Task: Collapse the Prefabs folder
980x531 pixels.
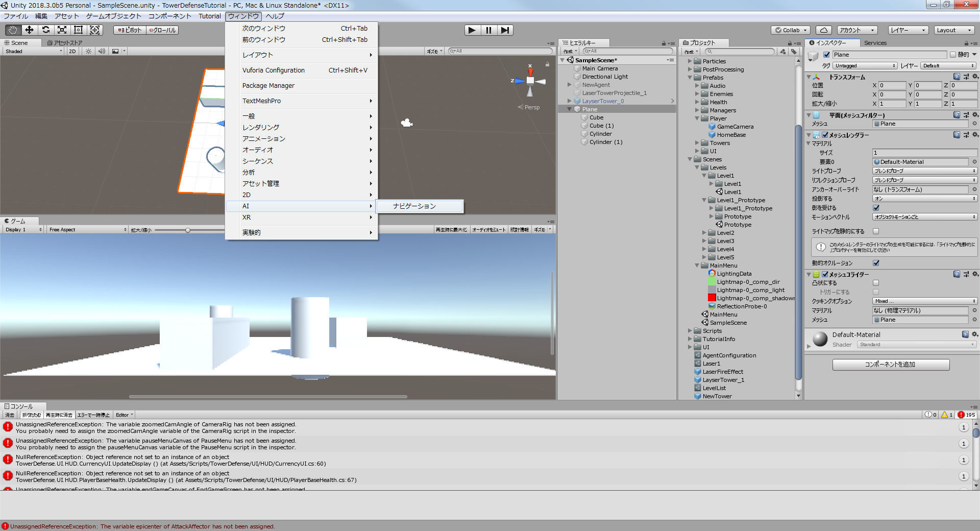Action: pyautogui.click(x=690, y=78)
